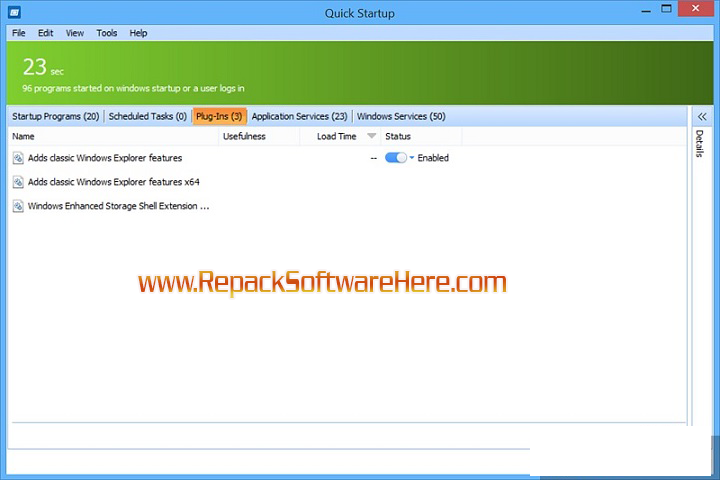Screen dimensions: 720x480
Task: Switch to Scheduled Tasks (0) tab
Action: pyautogui.click(x=147, y=117)
